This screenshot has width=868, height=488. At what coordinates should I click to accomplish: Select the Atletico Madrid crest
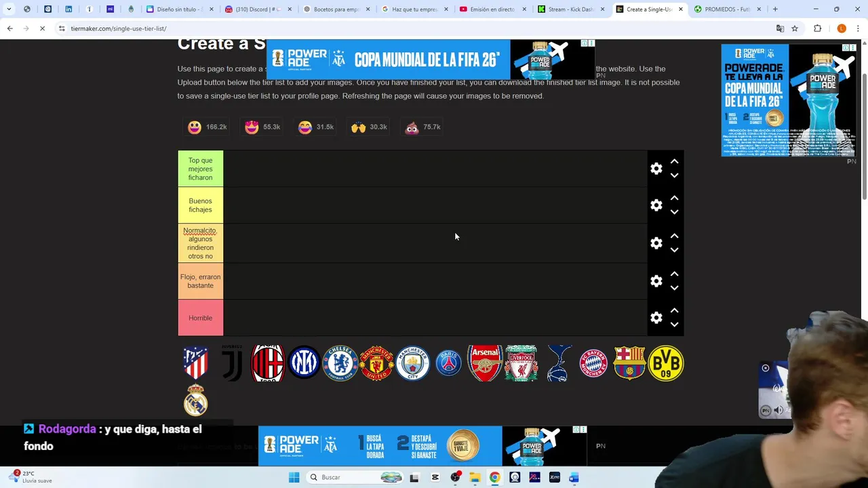pyautogui.click(x=195, y=363)
